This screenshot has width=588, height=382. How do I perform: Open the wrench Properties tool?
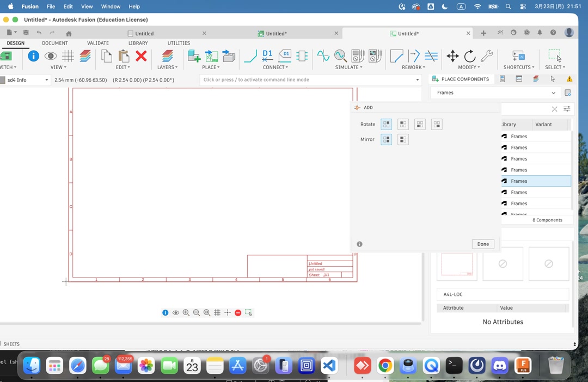click(x=487, y=56)
